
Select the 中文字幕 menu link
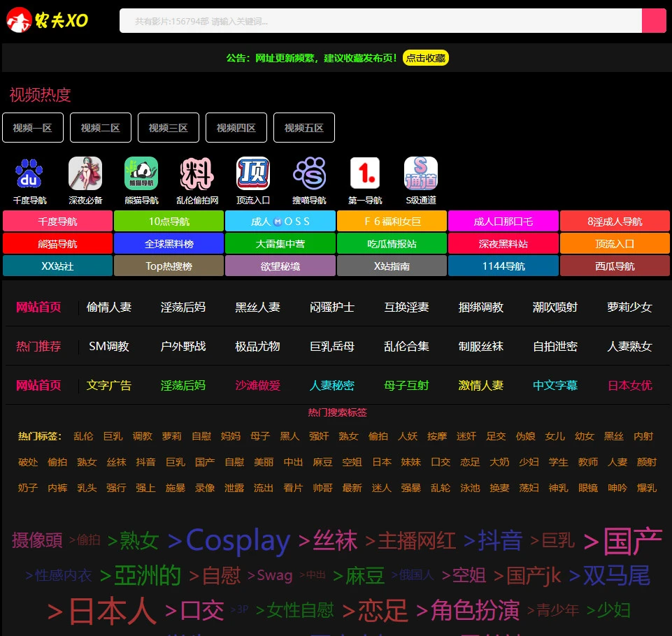555,385
